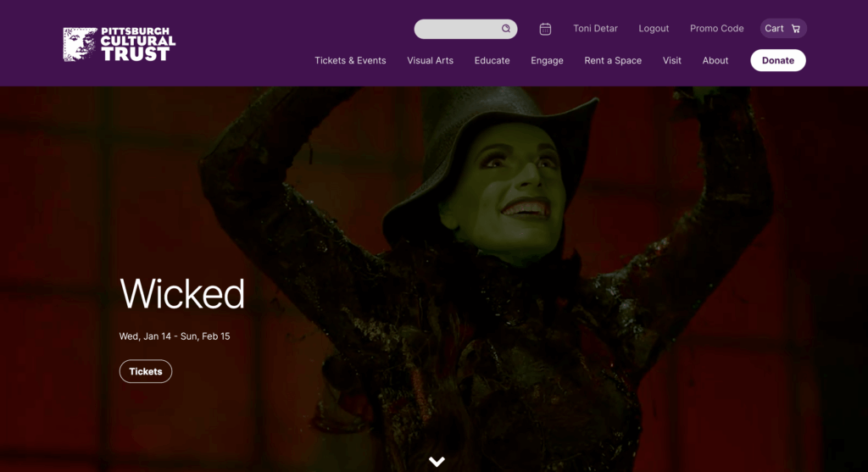Open Rent a Space menu
The height and width of the screenshot is (472, 868).
613,60
